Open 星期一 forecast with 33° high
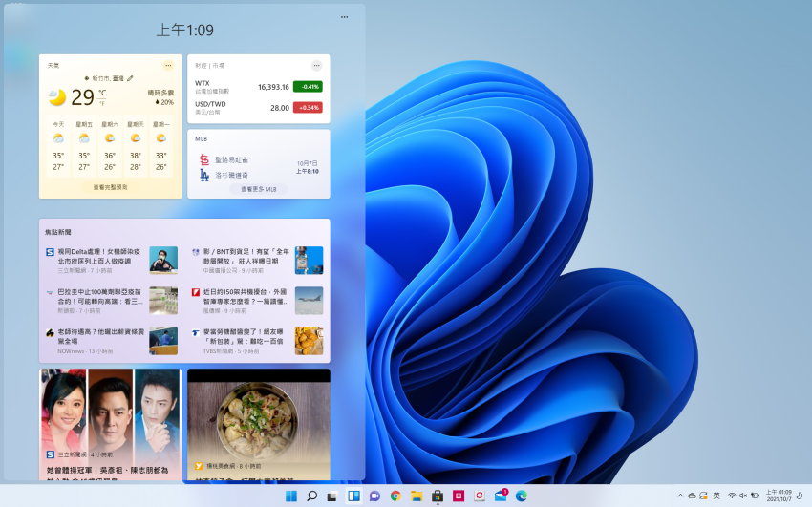812x507 pixels. pyautogui.click(x=161, y=146)
